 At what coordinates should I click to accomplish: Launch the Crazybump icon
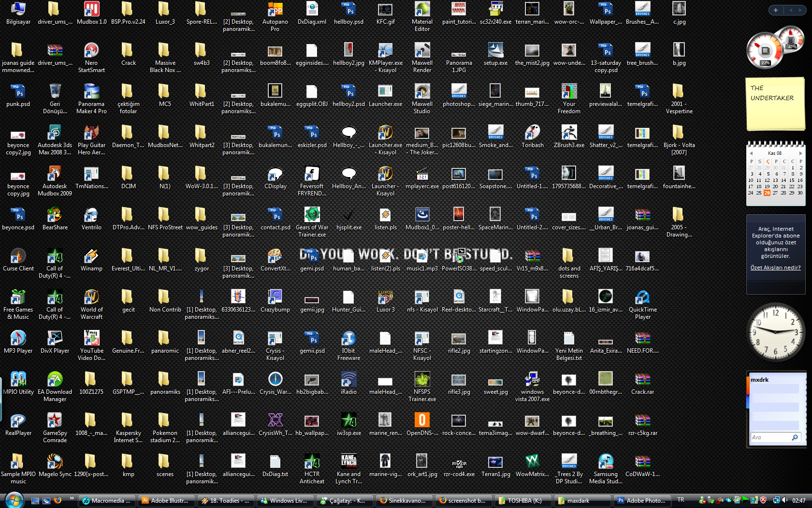(x=275, y=301)
